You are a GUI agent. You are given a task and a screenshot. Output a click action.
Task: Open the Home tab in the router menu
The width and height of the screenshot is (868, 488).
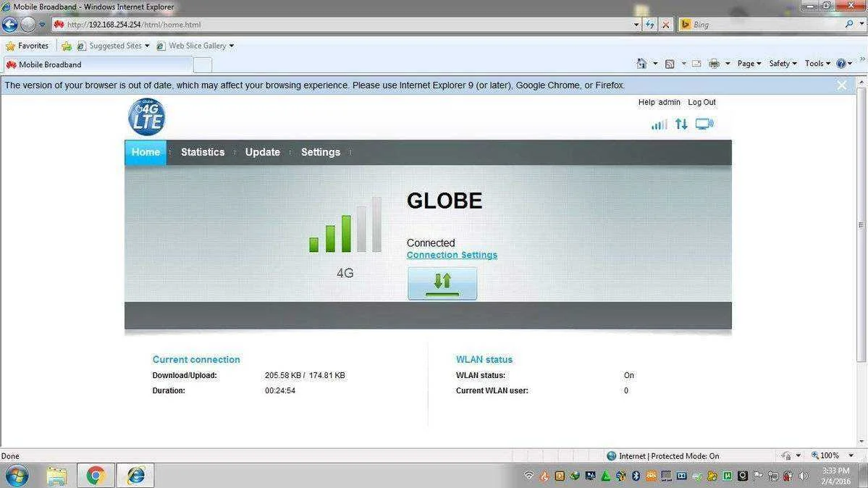(146, 152)
